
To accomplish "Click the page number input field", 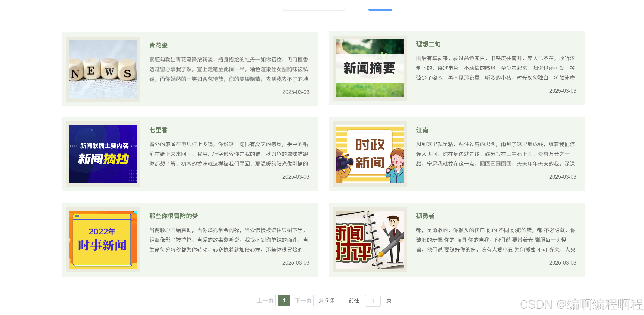I will click(373, 301).
